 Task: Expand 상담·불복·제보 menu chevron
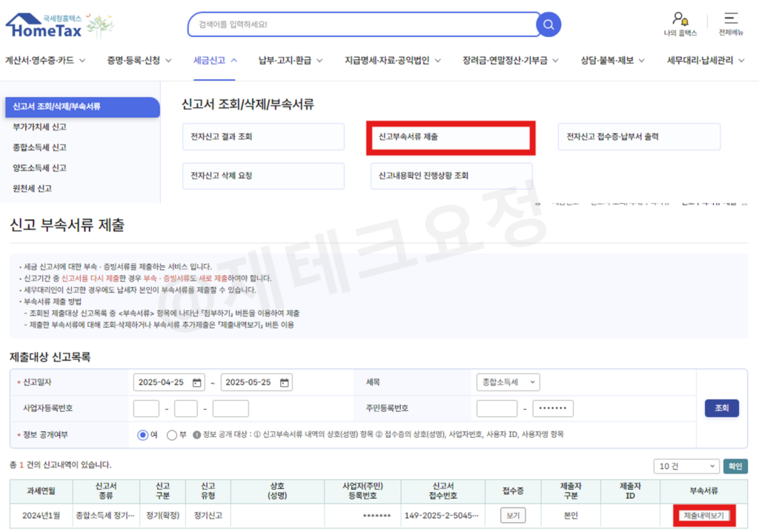641,61
